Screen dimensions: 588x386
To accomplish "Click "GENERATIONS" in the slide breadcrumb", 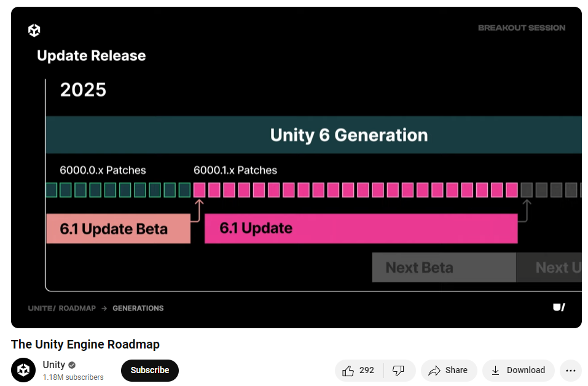I will [x=138, y=308].
